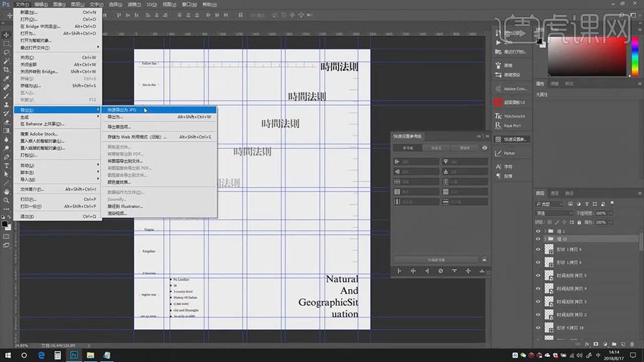Select the Crop tool

coord(8,70)
